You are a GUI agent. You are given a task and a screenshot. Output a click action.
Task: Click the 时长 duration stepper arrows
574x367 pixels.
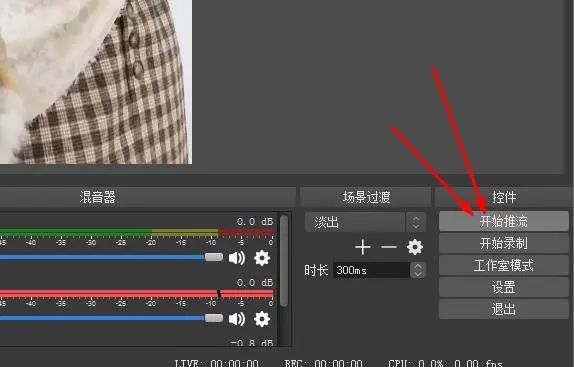[x=418, y=270]
